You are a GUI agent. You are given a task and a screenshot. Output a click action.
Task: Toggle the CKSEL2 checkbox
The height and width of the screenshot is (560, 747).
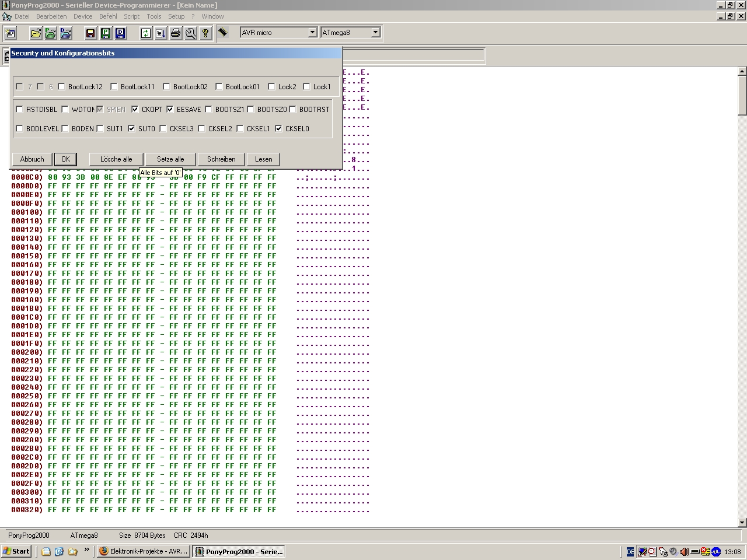(201, 128)
